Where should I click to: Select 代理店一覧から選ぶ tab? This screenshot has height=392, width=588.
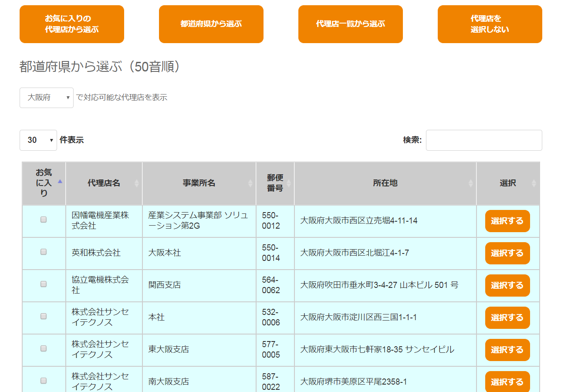click(x=351, y=24)
